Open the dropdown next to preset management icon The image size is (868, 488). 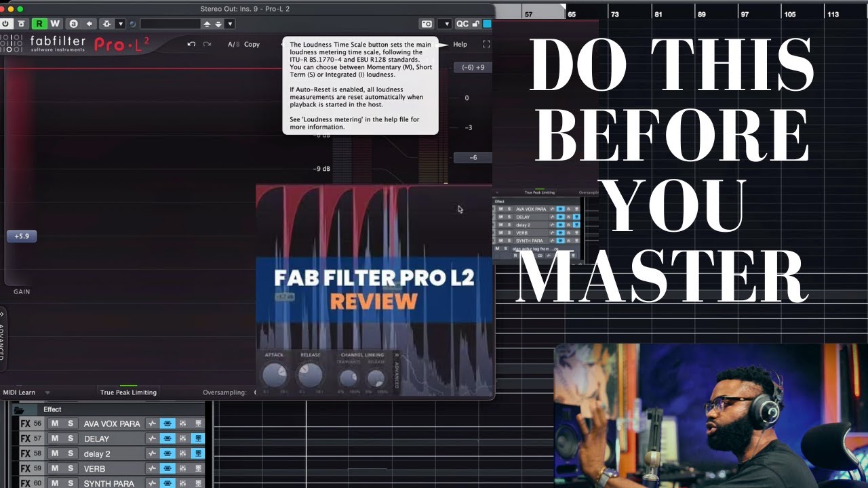121,24
